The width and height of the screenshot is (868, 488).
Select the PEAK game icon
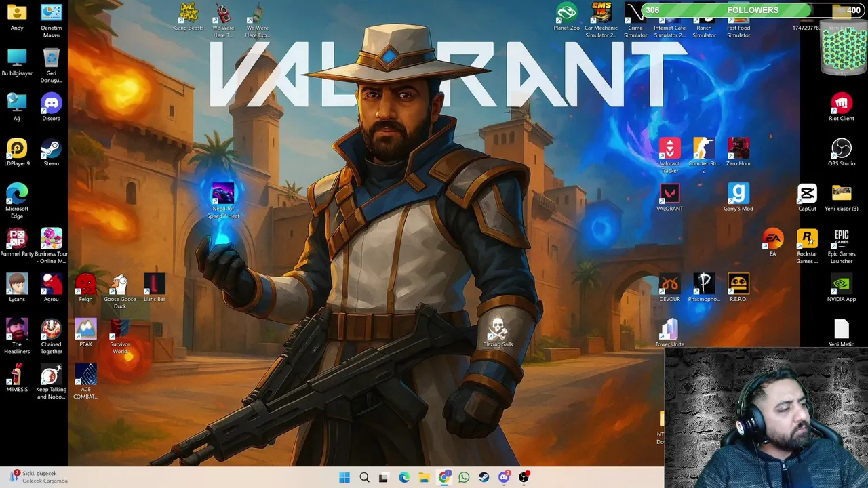coord(85,333)
